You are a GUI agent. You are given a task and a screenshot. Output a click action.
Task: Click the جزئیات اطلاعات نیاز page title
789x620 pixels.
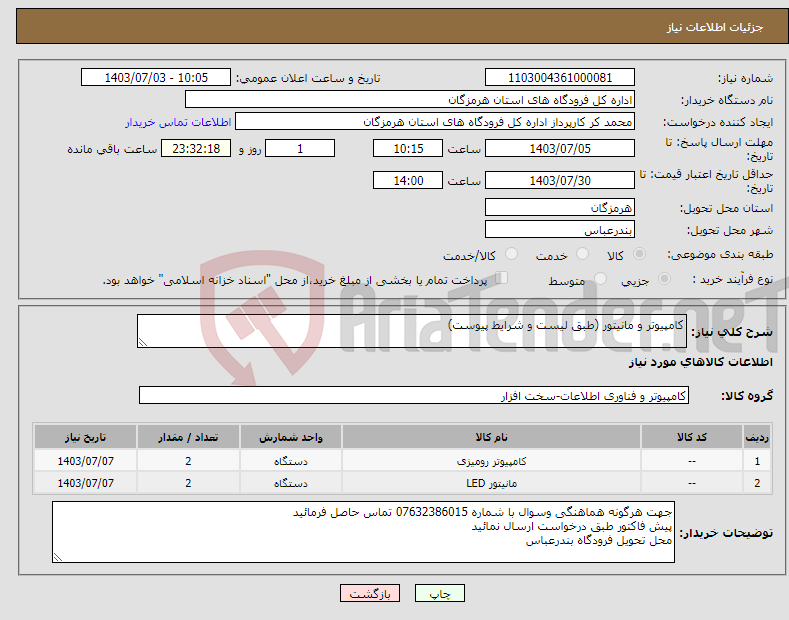[x=715, y=27]
